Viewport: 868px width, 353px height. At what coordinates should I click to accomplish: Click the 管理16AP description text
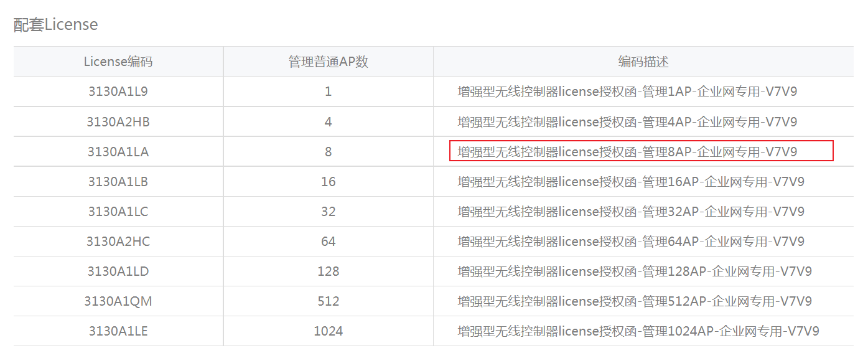point(631,182)
